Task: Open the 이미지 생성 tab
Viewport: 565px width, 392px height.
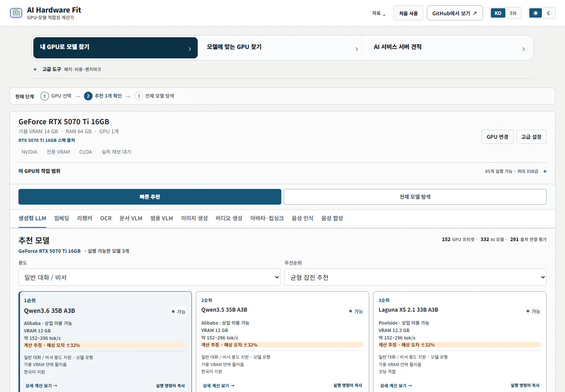Action: 194,218
